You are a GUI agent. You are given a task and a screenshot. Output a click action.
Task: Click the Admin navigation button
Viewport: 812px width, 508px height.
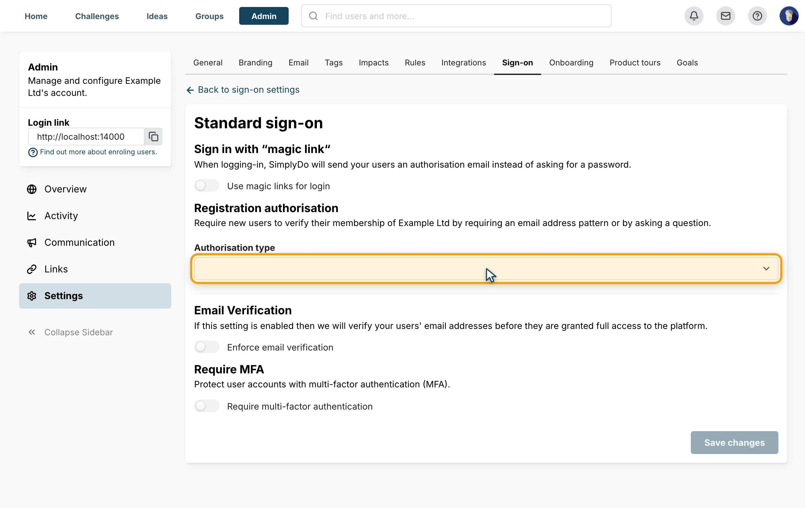(264, 16)
